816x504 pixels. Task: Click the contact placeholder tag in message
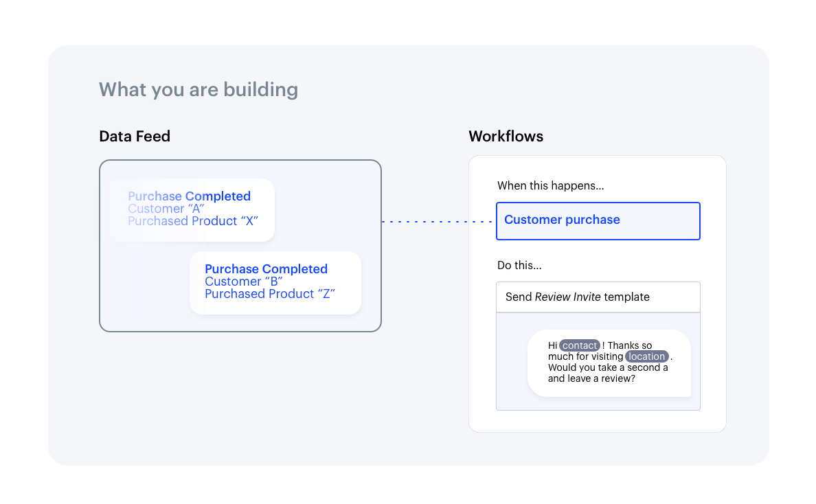coord(579,345)
